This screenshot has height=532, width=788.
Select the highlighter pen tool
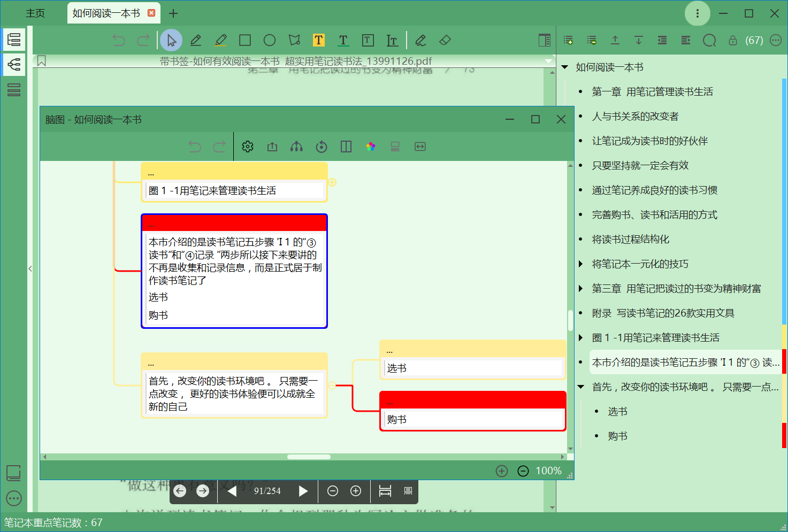tap(220, 40)
